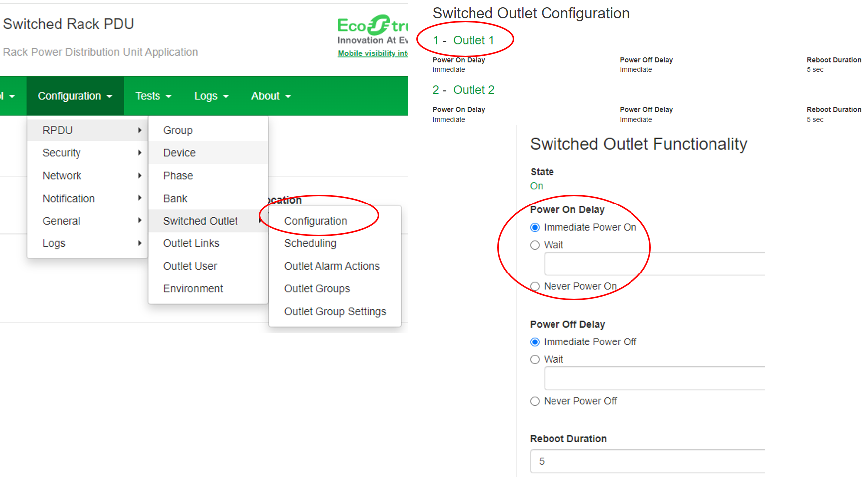Image resolution: width=868 pixels, height=477 pixels.
Task: Open the Mobile visibility link
Action: (373, 53)
